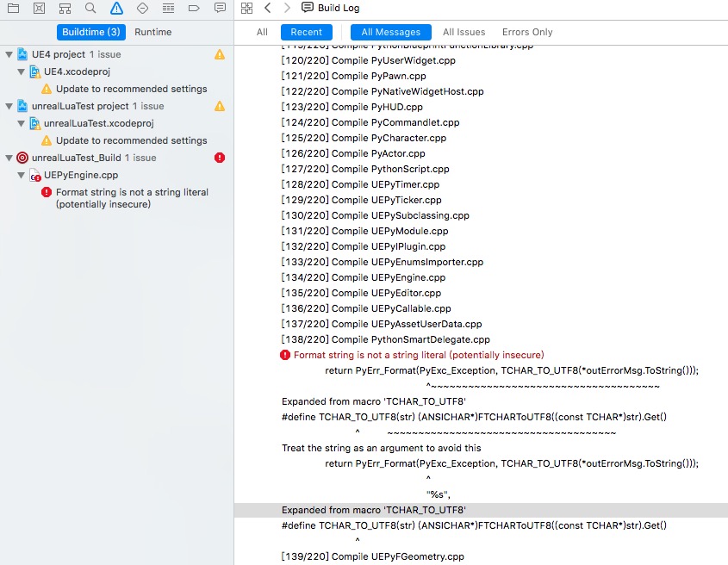Click the related items grid icon

click(247, 8)
